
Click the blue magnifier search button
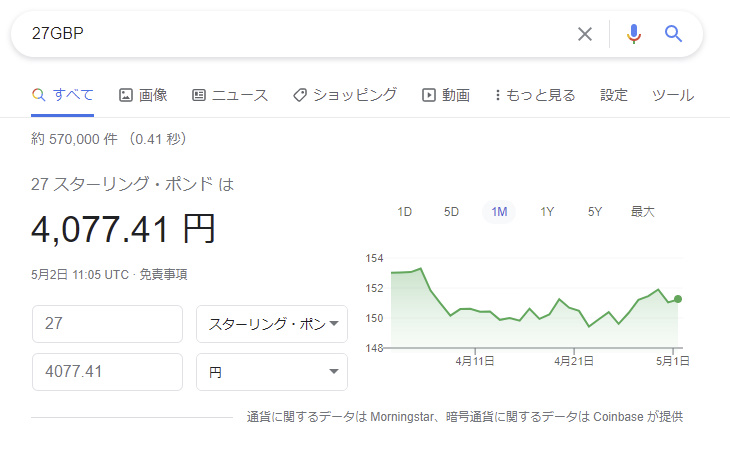tap(673, 34)
